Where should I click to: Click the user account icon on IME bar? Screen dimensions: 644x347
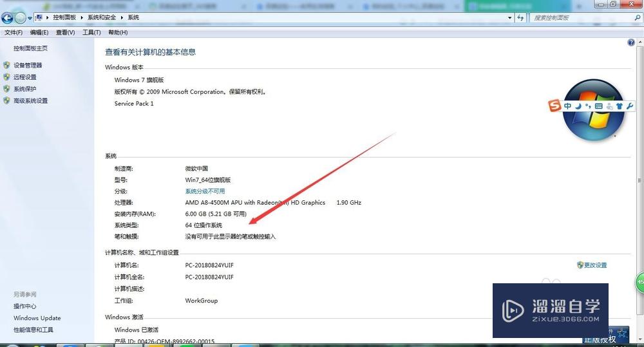pyautogui.click(x=609, y=106)
